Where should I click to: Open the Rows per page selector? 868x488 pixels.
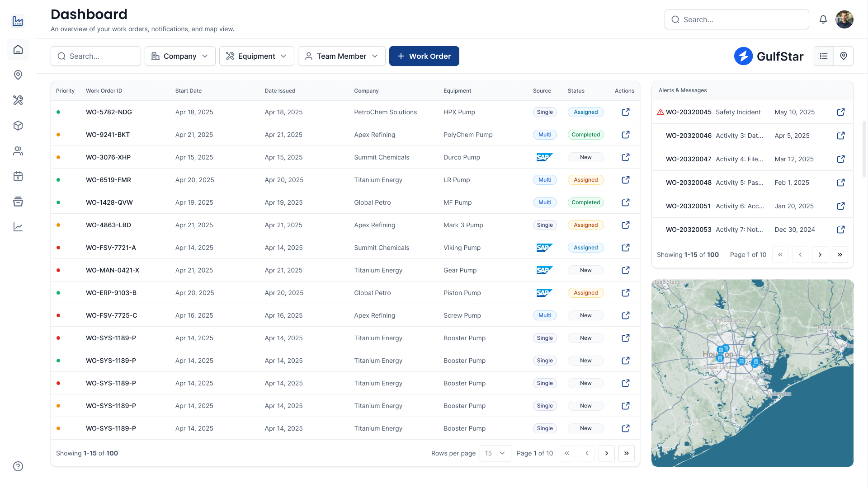(495, 453)
